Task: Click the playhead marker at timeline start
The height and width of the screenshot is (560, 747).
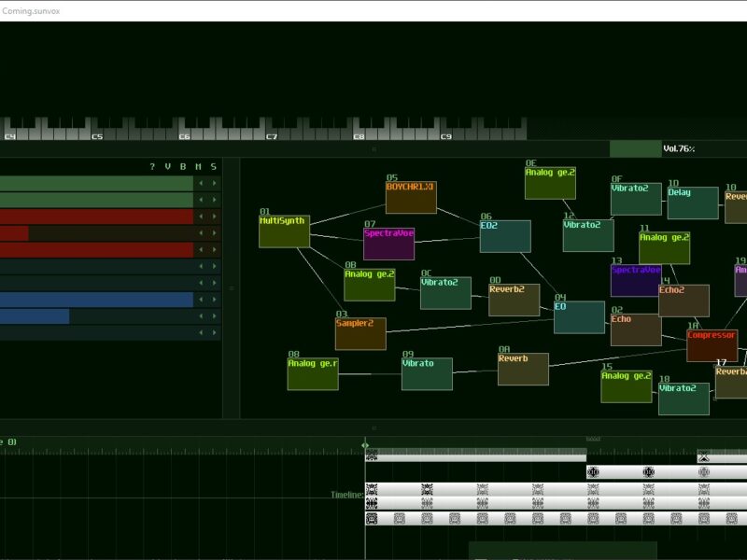Action: [365, 445]
